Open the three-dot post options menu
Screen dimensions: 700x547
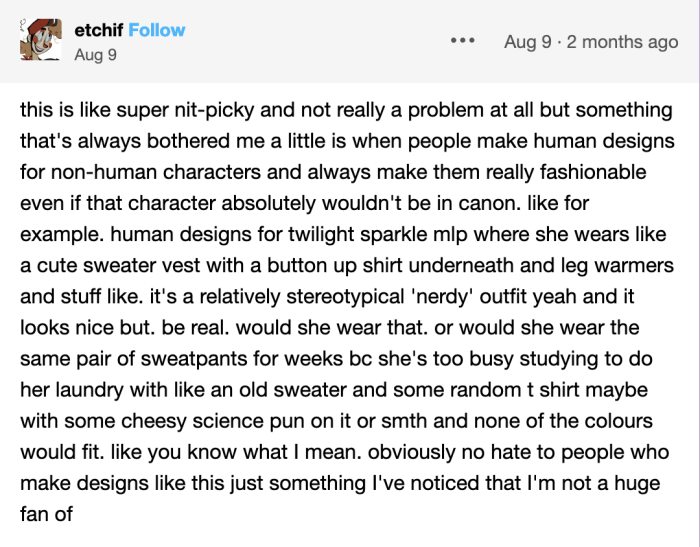click(464, 42)
